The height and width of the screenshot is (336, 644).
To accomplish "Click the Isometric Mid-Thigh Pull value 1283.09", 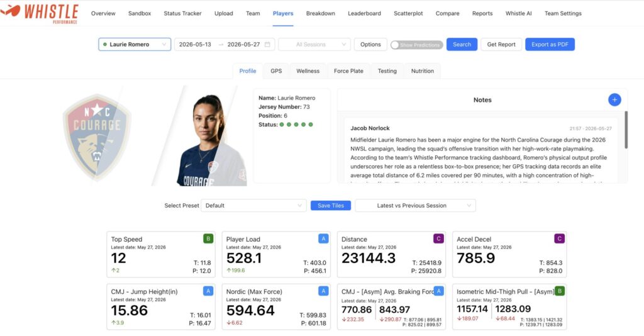I will 513,309.
